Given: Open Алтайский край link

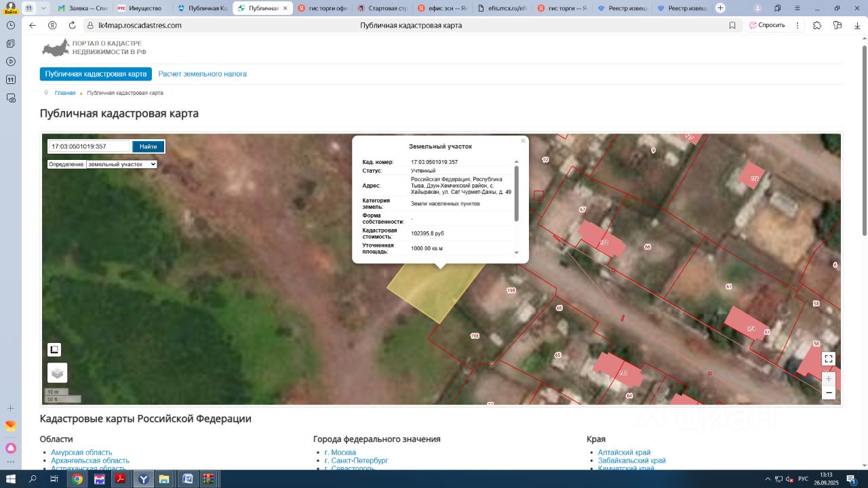Looking at the screenshot, I should click(625, 452).
